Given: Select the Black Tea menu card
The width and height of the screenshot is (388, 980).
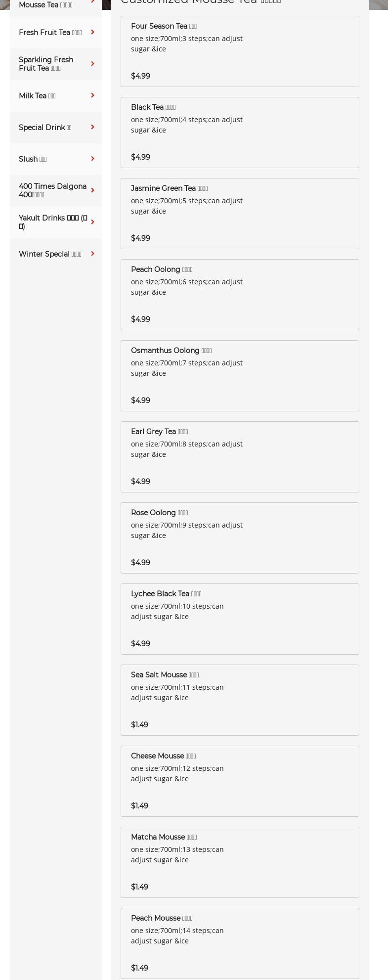Looking at the screenshot, I should click(x=240, y=133).
